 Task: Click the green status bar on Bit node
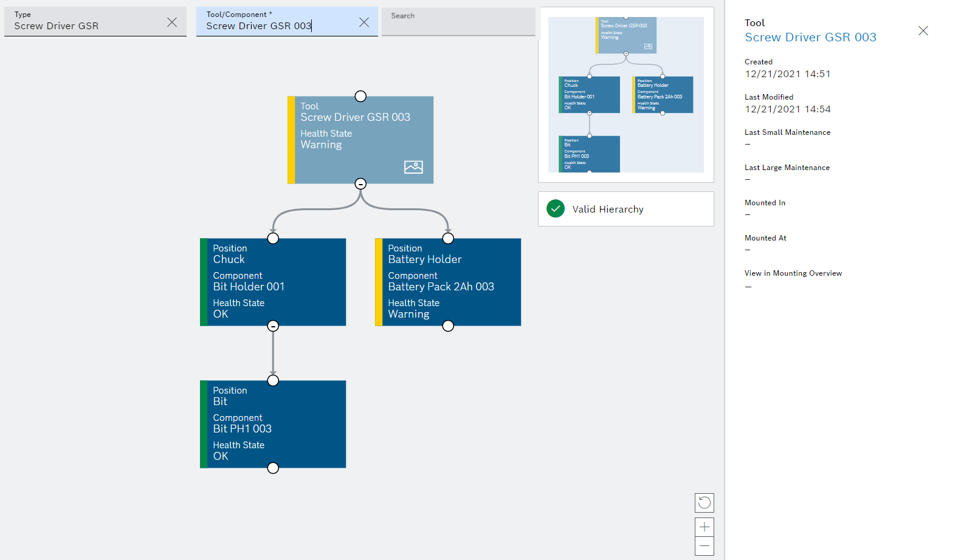pyautogui.click(x=204, y=424)
